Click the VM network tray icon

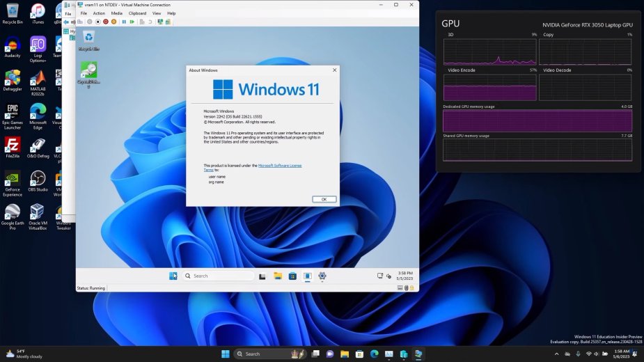pyautogui.click(x=380, y=276)
